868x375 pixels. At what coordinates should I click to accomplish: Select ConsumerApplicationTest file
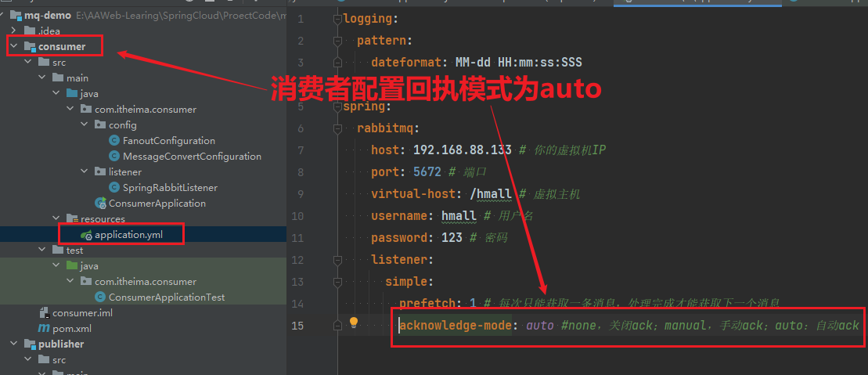[167, 297]
